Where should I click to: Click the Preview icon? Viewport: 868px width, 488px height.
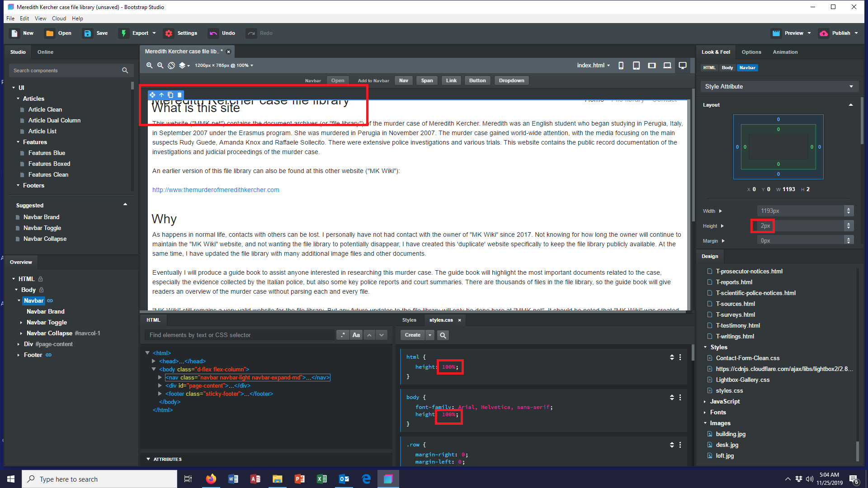pos(776,33)
